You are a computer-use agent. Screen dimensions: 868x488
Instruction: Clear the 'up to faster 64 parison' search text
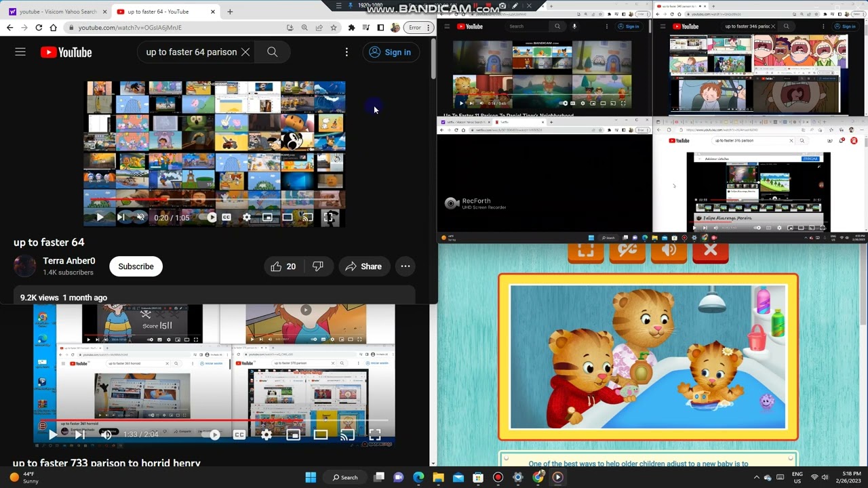click(x=245, y=52)
